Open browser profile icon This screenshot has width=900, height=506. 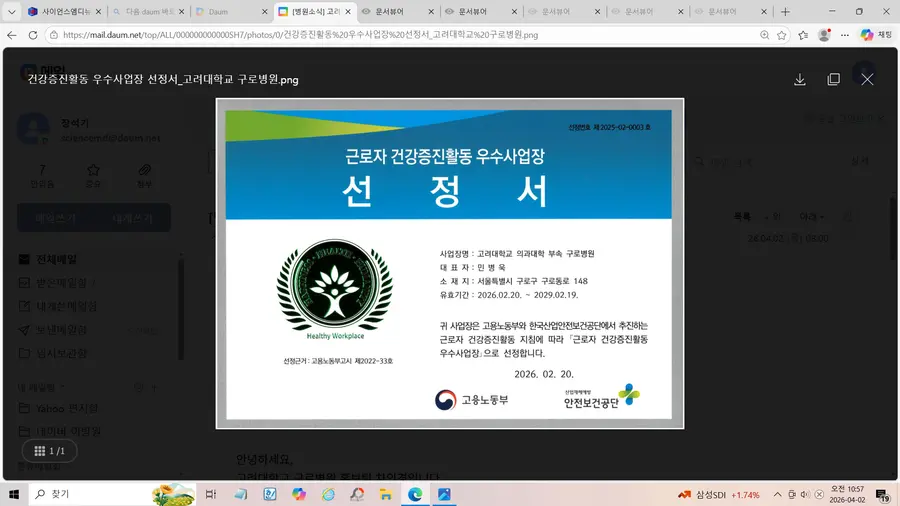tap(824, 34)
